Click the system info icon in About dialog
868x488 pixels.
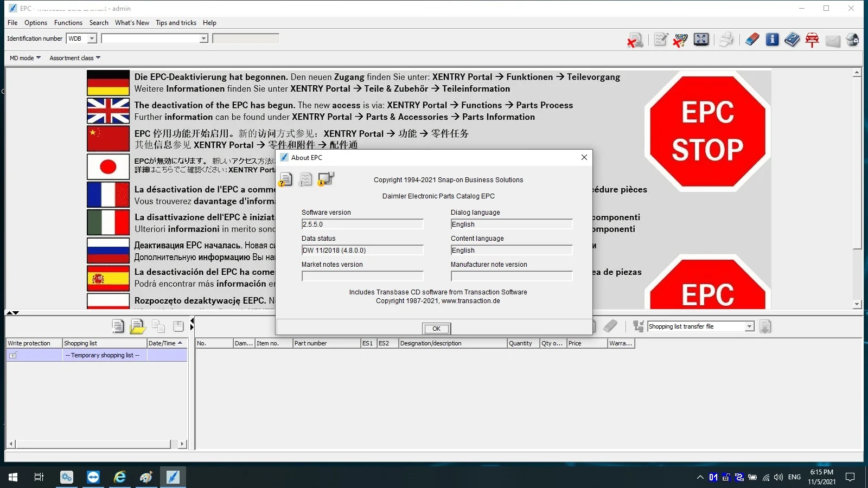pyautogui.click(x=326, y=179)
